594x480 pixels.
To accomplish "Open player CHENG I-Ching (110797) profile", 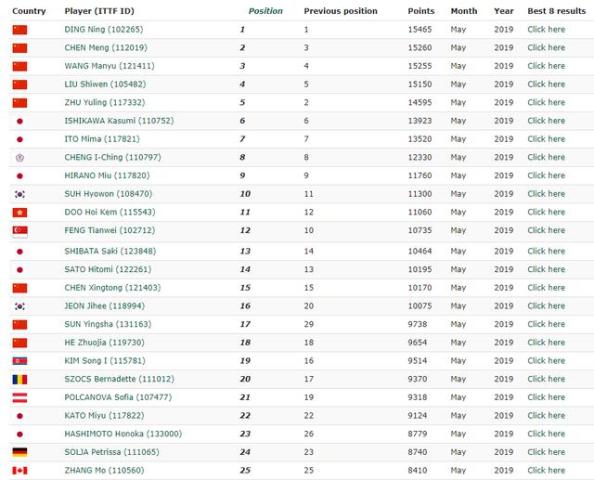I will 113,157.
